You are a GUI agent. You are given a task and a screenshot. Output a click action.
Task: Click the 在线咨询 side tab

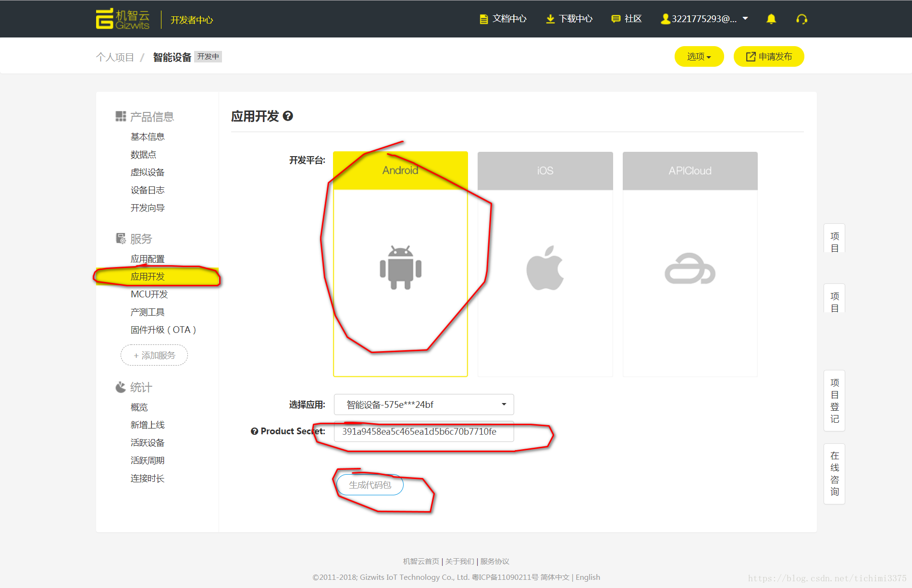[835, 474]
